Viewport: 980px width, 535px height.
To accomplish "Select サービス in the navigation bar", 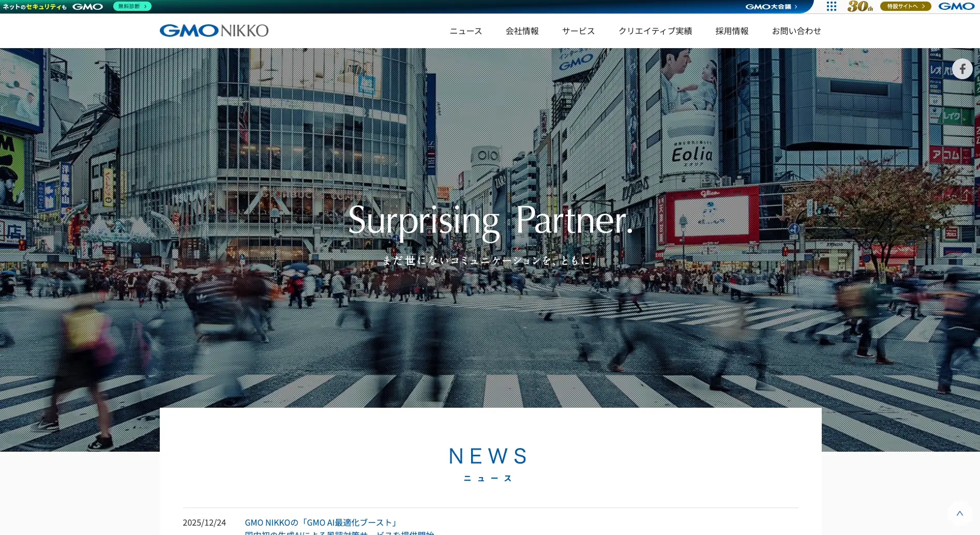I will (578, 31).
